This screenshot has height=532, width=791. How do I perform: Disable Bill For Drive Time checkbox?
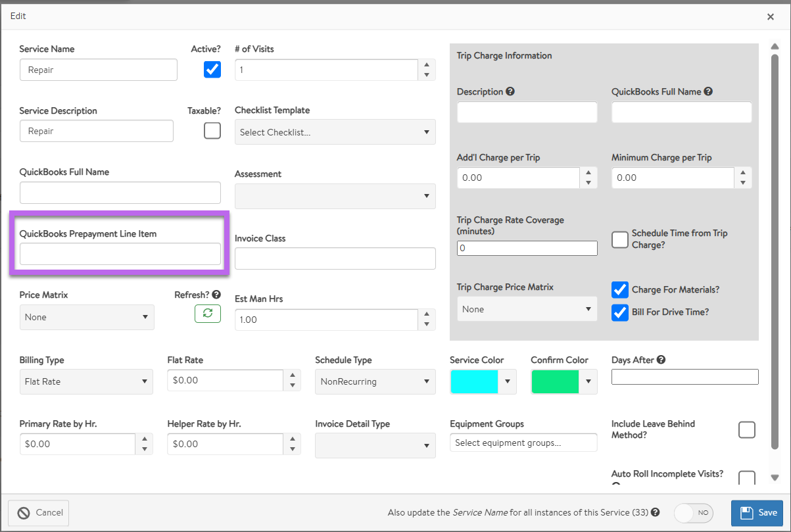click(x=619, y=312)
